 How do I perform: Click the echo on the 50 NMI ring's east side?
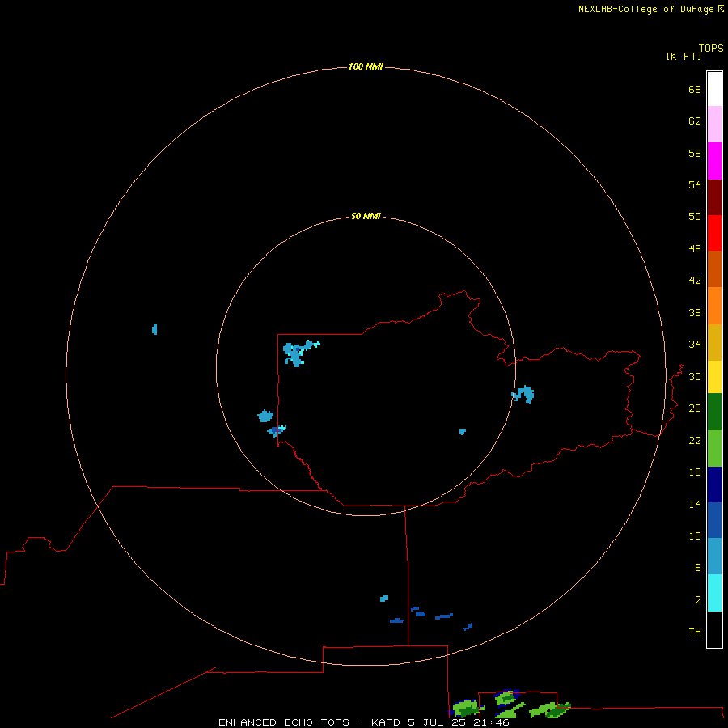coord(523,394)
